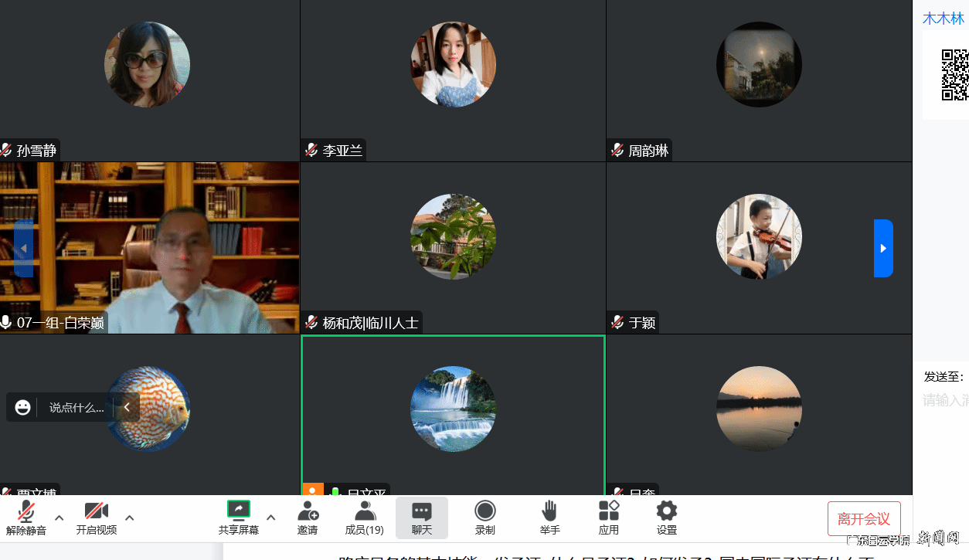Expand video options arrow next to 开启视频
The image size is (969, 560).
click(130, 518)
